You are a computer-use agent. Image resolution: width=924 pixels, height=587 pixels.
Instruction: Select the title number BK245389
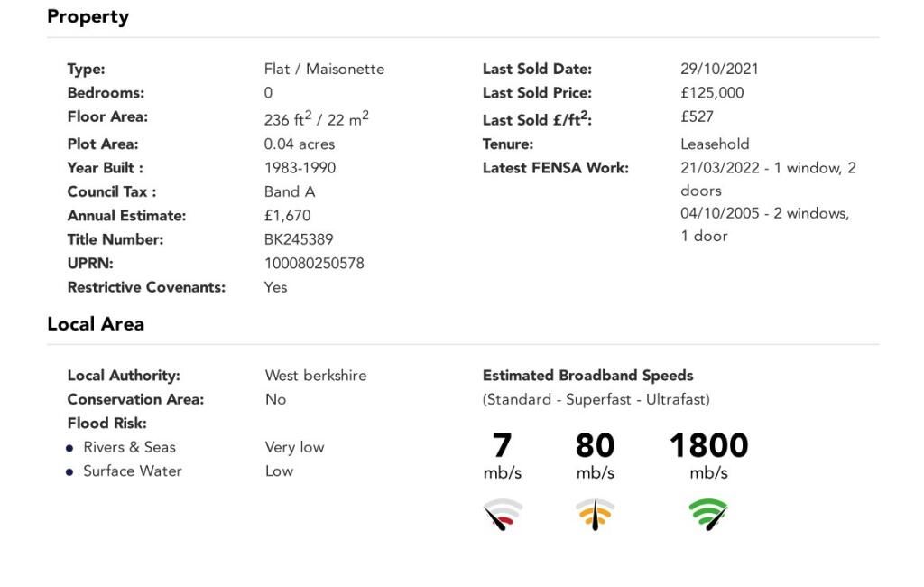(299, 239)
